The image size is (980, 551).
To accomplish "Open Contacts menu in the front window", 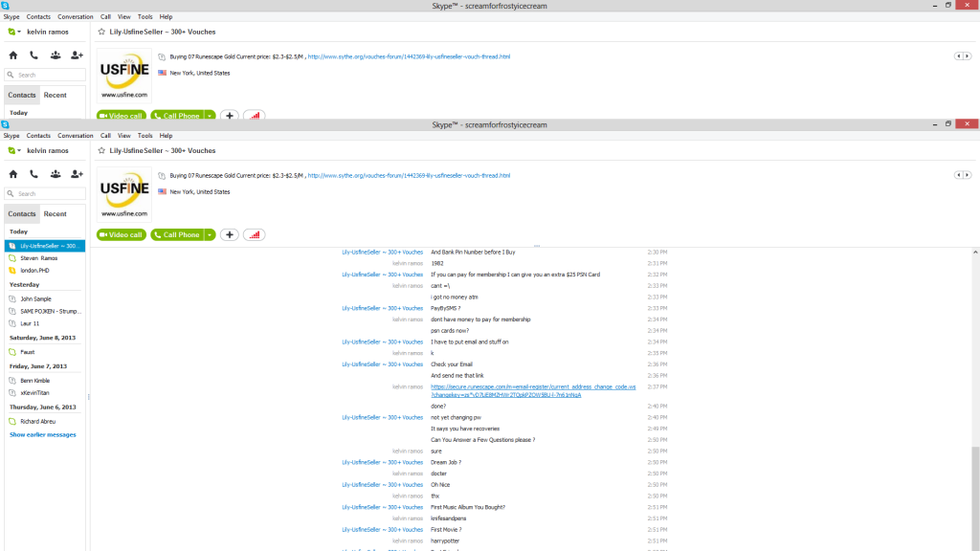I will click(38, 136).
